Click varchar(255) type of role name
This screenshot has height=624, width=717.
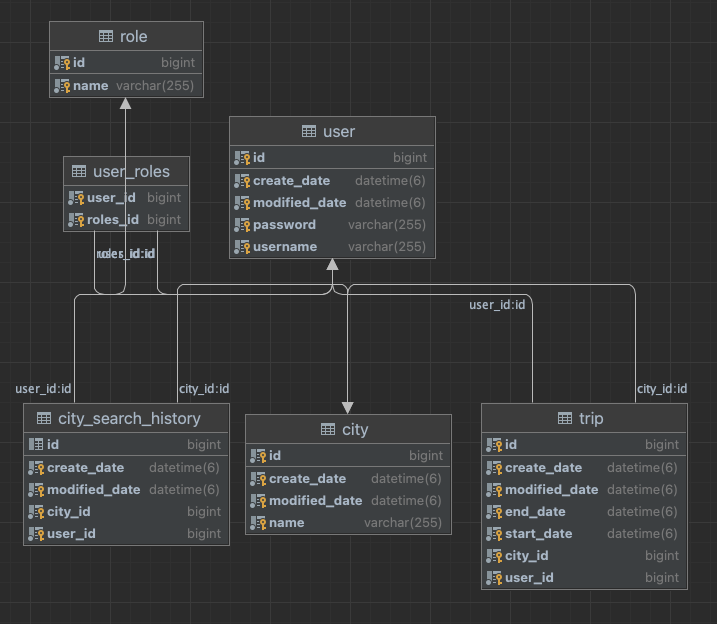click(x=155, y=85)
